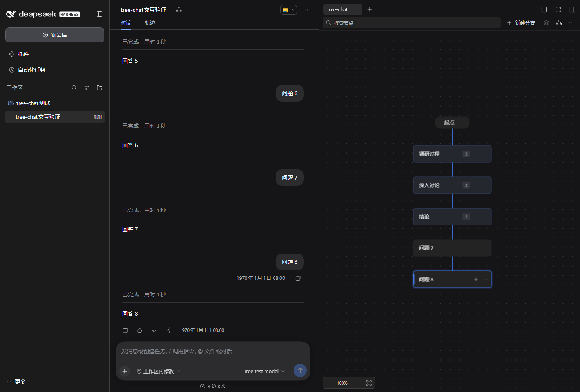Image resolution: width=580 pixels, height=392 pixels.
Task: Copy the 回答 8 response
Action: [x=125, y=330]
